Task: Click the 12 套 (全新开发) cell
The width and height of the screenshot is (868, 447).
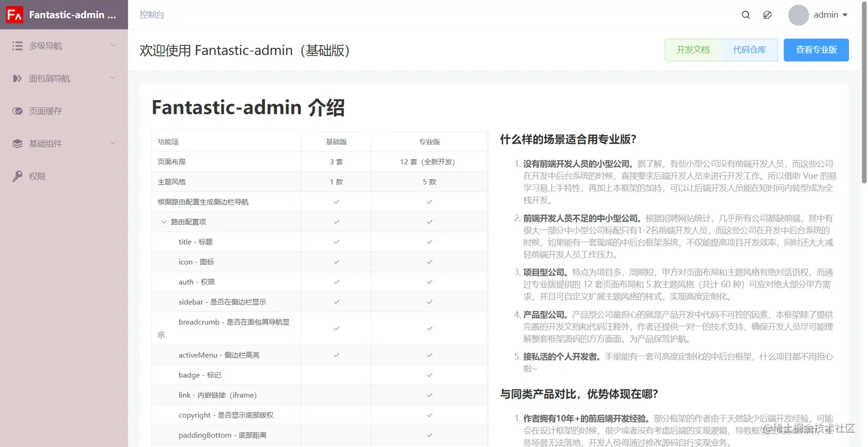Action: coord(429,162)
